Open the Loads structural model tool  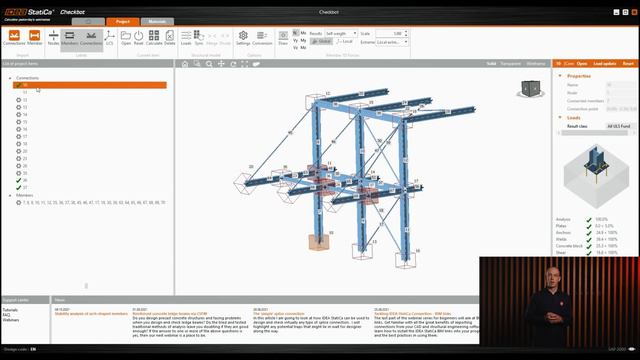click(186, 38)
